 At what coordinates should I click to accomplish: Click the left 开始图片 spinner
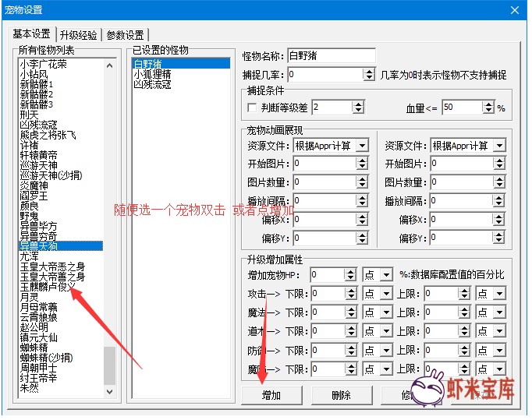point(361,164)
